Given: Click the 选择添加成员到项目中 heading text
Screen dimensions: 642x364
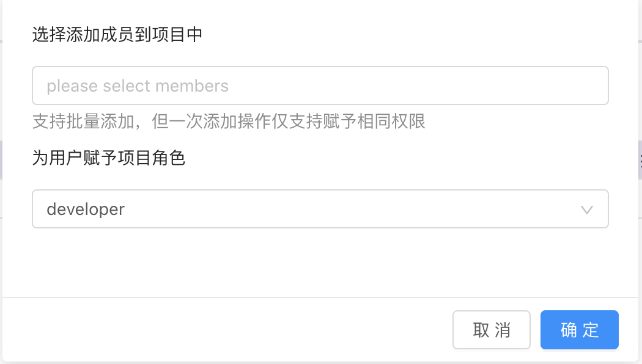Looking at the screenshot, I should 117,34.
